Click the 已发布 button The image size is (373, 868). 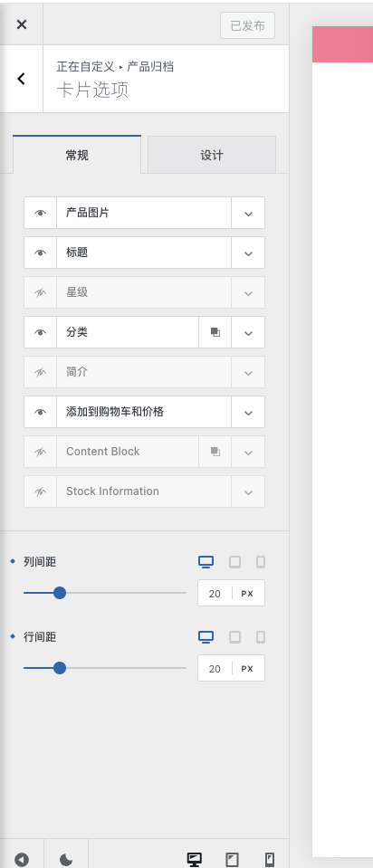click(x=247, y=25)
